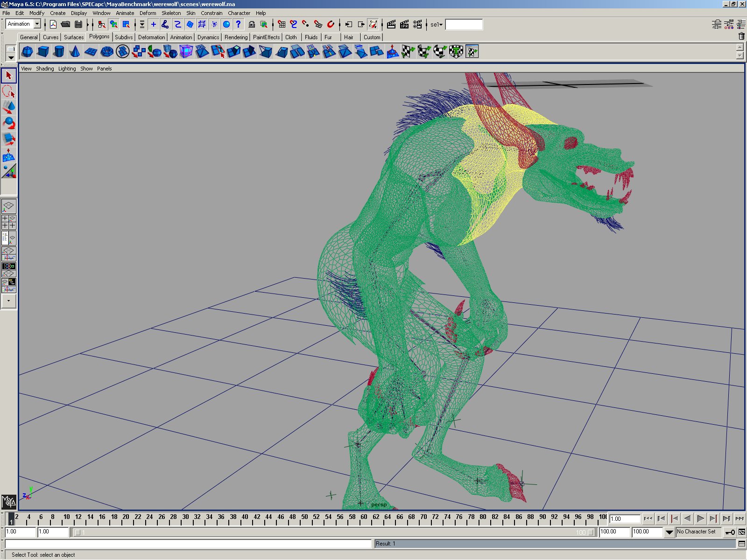The width and height of the screenshot is (747, 560).
Task: Toggle the Make Live magnet icon
Action: pos(331,24)
